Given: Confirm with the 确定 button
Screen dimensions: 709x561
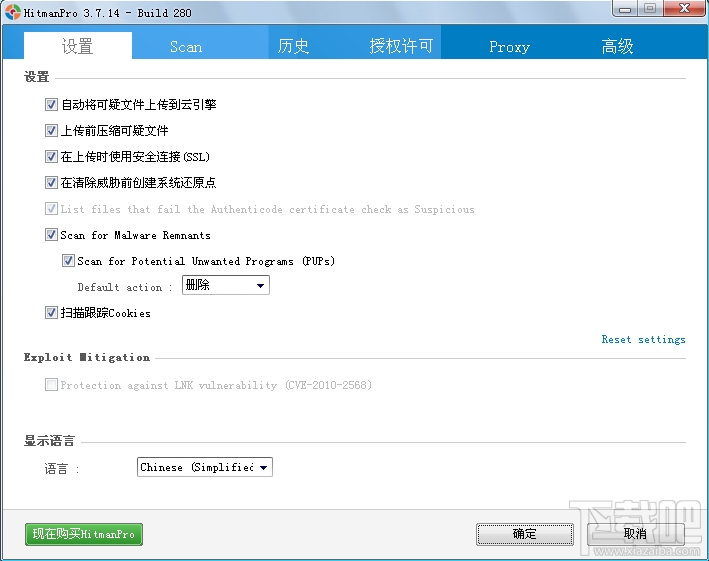Looking at the screenshot, I should point(525,534).
